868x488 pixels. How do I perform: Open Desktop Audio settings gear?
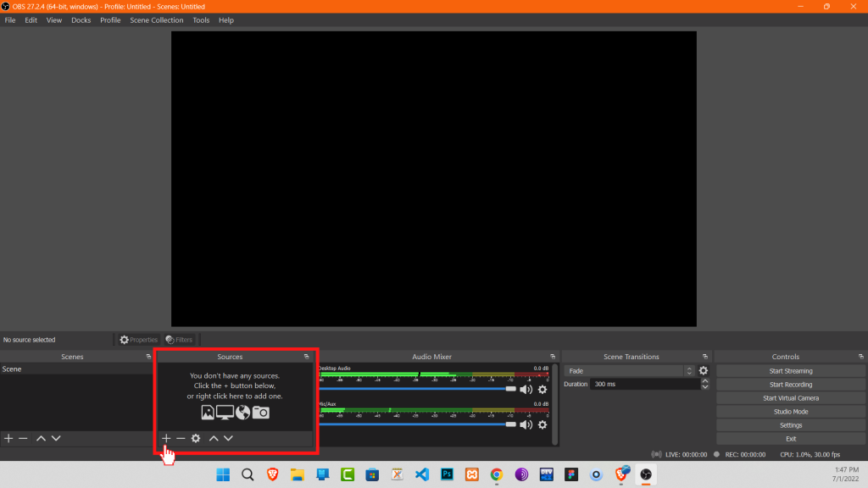pos(542,390)
